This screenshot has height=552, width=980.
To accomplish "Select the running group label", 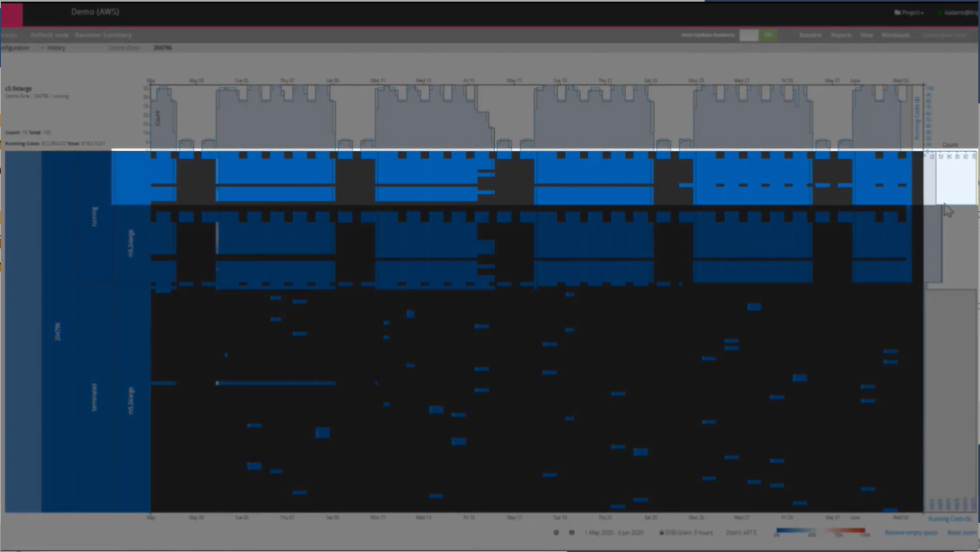I will click(x=94, y=216).
